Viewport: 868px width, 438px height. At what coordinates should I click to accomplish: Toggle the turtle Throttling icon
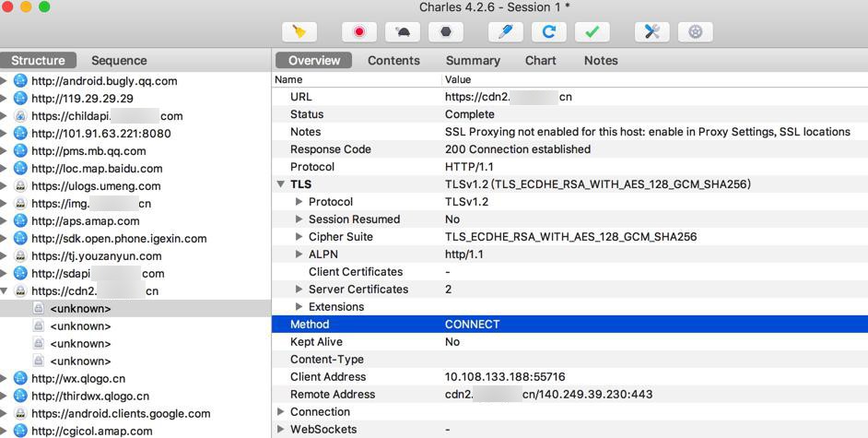coord(403,31)
